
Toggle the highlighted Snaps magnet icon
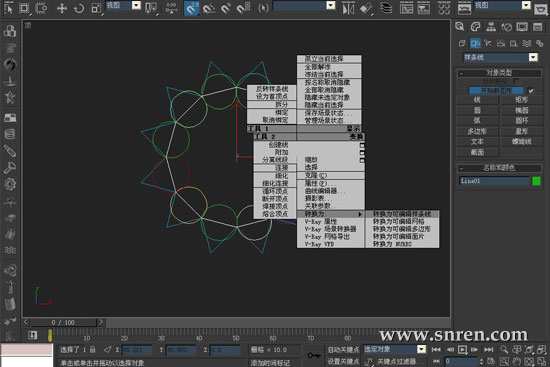192,8
